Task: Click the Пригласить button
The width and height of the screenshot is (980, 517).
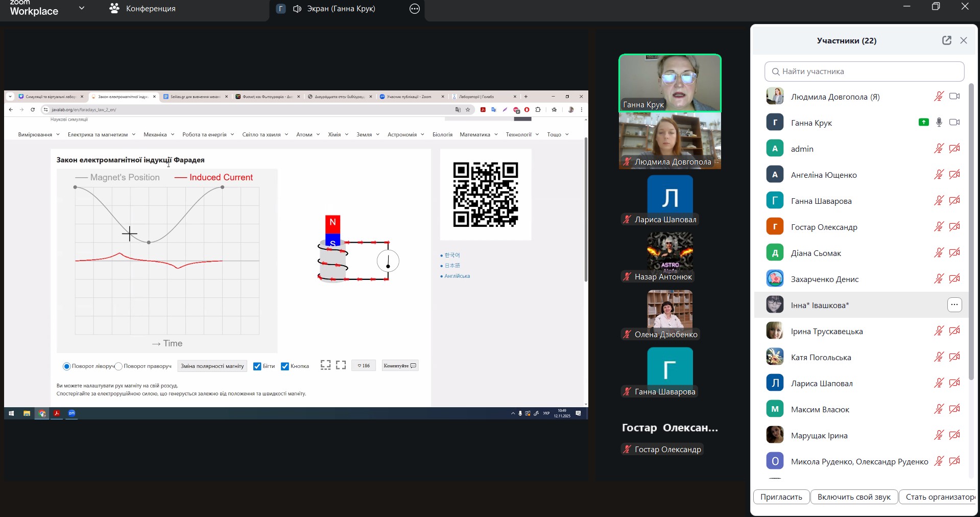Action: point(781,497)
